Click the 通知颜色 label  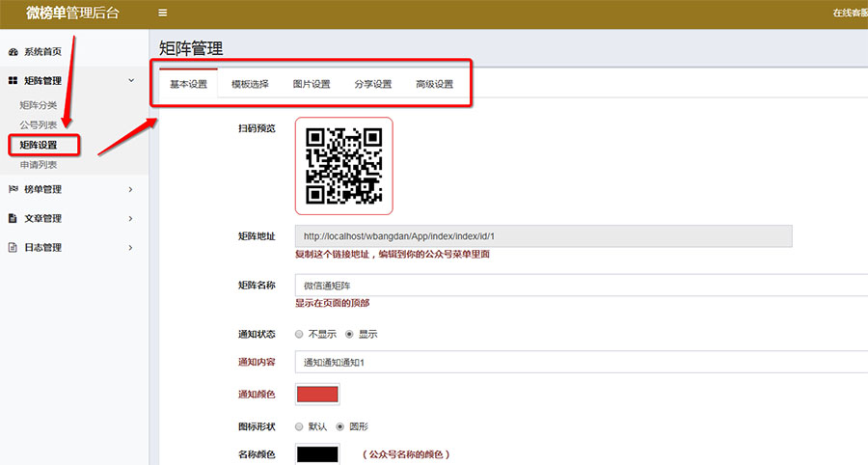pyautogui.click(x=257, y=395)
